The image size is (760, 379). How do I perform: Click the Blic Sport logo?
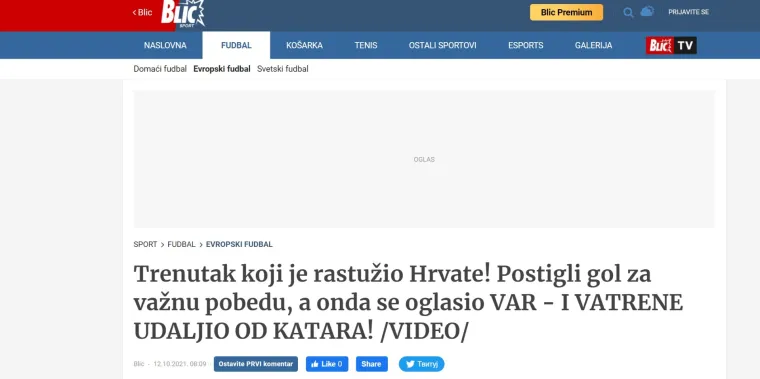pos(183,13)
